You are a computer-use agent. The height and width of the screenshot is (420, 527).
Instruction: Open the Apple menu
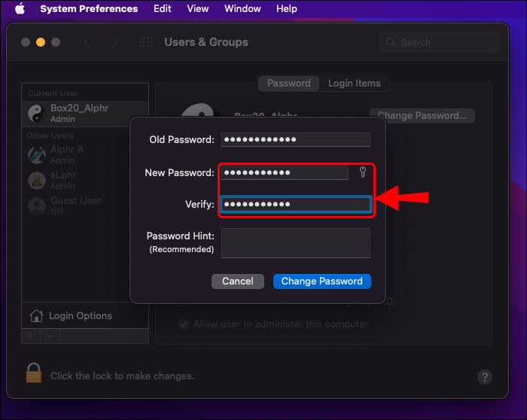[x=20, y=9]
